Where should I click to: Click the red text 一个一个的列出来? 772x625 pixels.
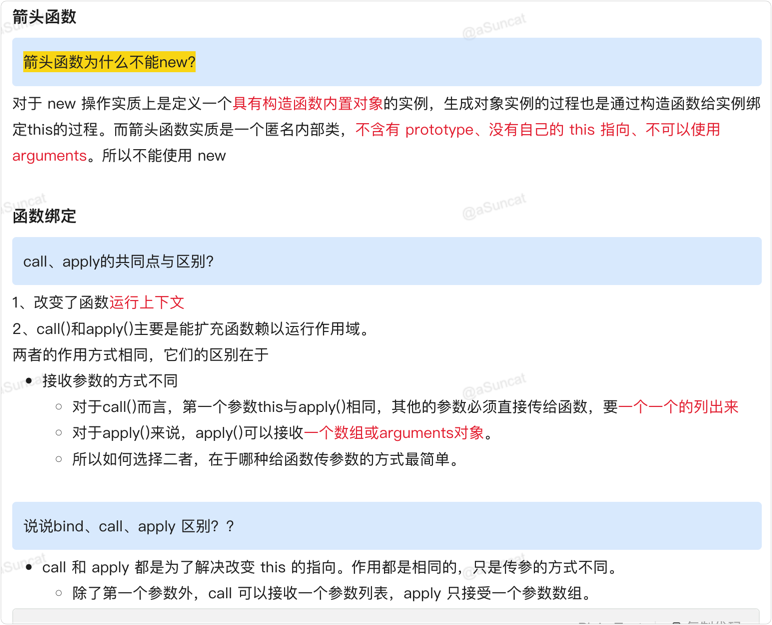[x=678, y=407]
